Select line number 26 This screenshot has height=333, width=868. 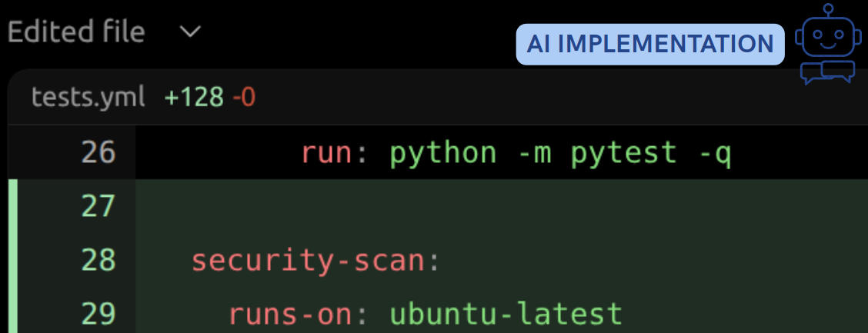98,153
